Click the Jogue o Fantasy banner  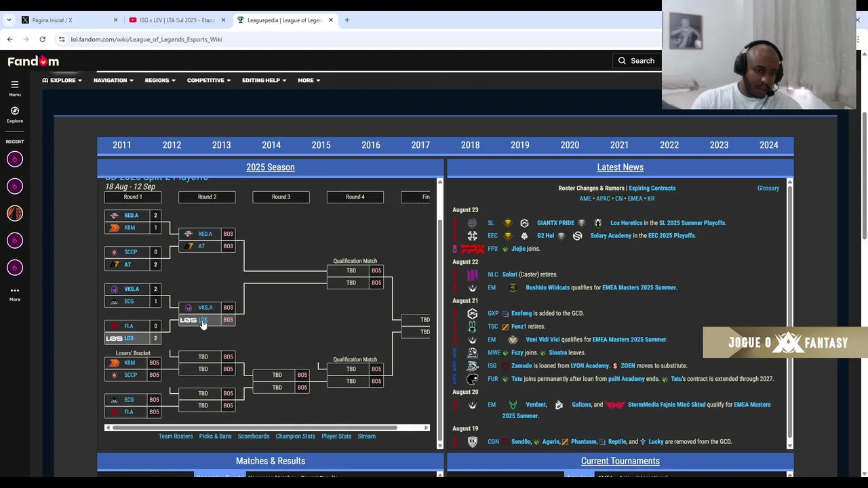coord(785,342)
